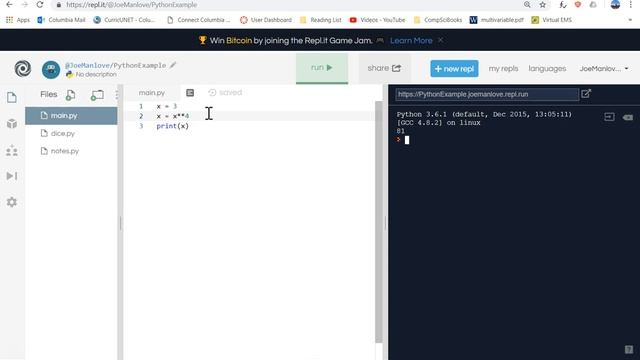This screenshot has width=640, height=360.
Task: Bookmark this page with the star
Action: [542, 4]
